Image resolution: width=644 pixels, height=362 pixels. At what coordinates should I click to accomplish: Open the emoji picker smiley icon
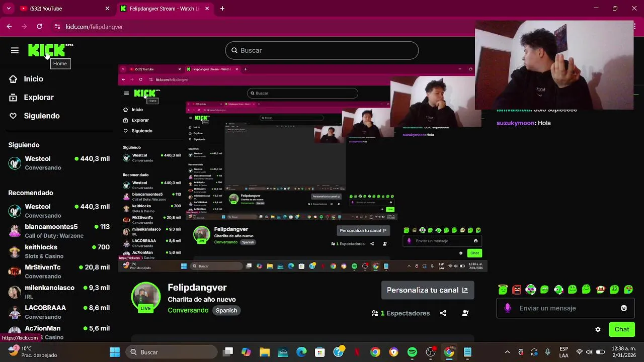(624, 308)
